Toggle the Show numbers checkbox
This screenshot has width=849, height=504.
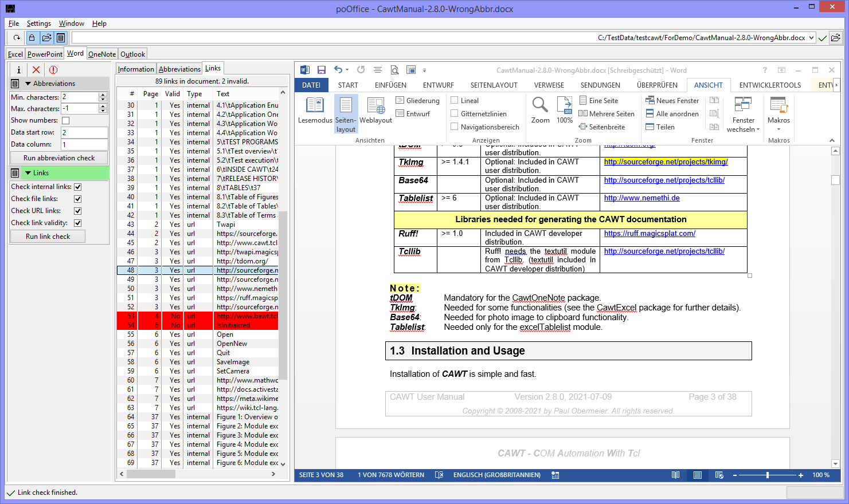tap(65, 120)
